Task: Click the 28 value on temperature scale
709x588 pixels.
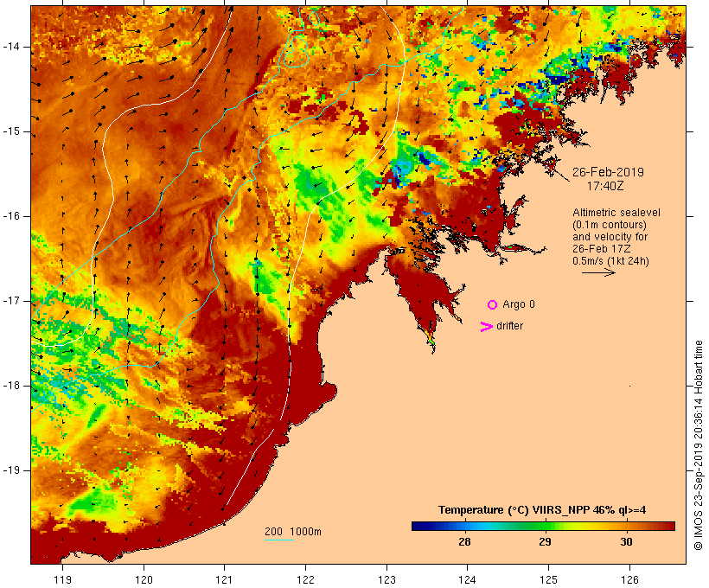Action: tap(464, 541)
